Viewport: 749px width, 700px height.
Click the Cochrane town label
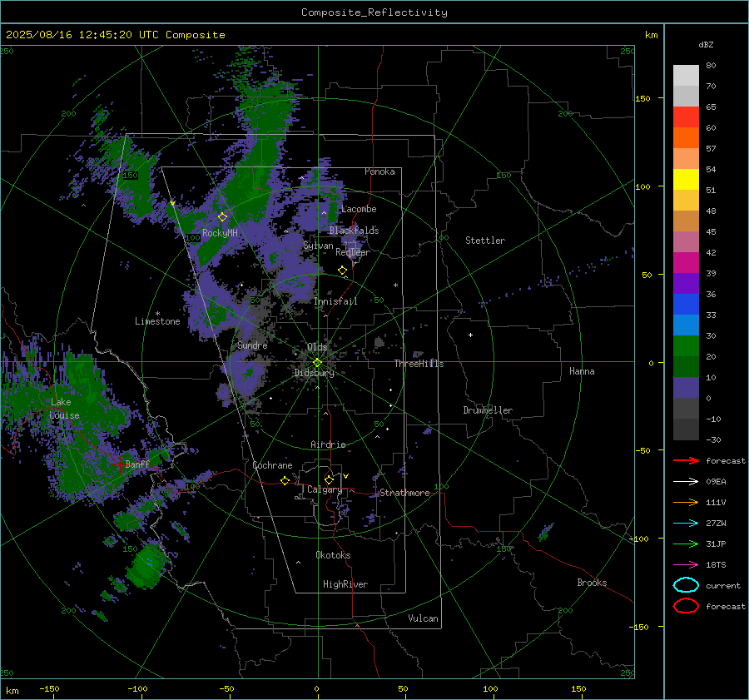(x=272, y=465)
